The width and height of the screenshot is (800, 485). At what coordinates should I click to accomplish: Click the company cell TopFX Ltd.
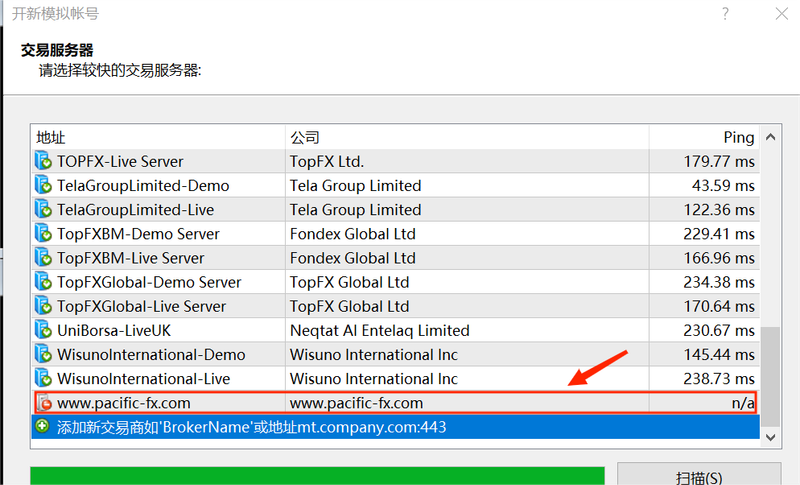327,162
